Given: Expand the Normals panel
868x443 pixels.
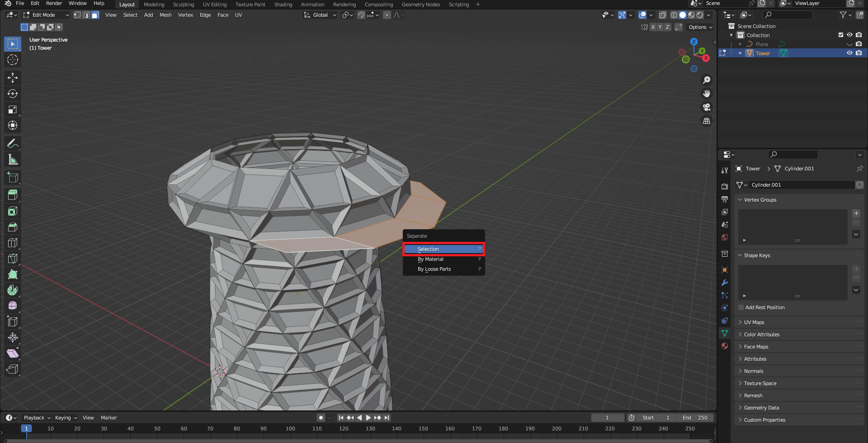Looking at the screenshot, I should coord(799,371).
